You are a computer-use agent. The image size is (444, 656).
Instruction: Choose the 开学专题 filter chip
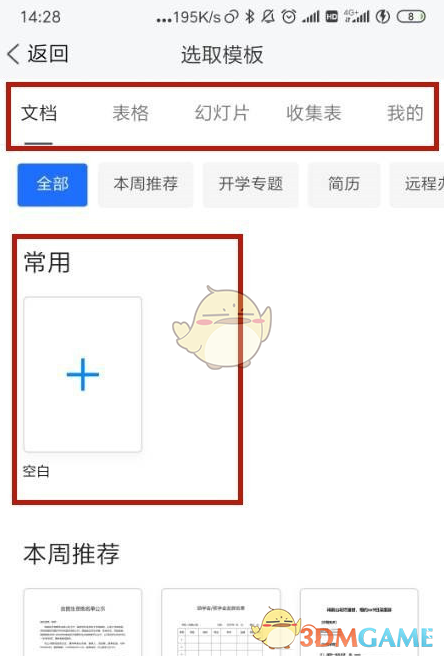tap(251, 184)
